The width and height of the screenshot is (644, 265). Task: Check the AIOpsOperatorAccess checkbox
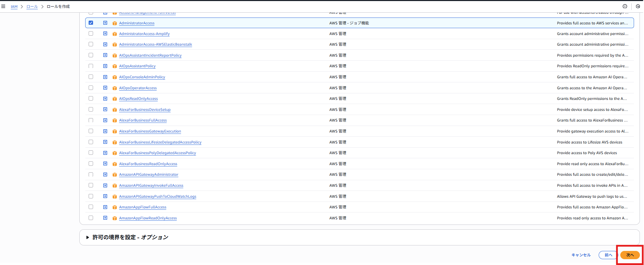click(x=91, y=88)
